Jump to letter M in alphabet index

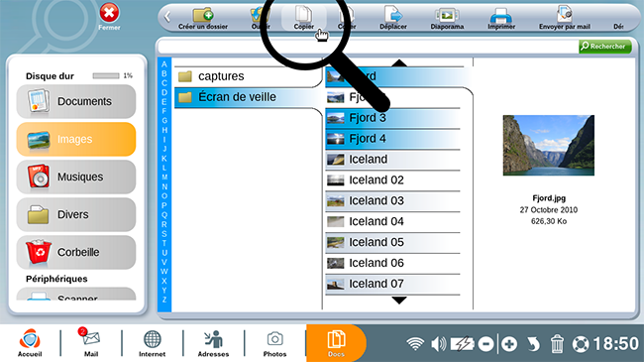pos(164,178)
